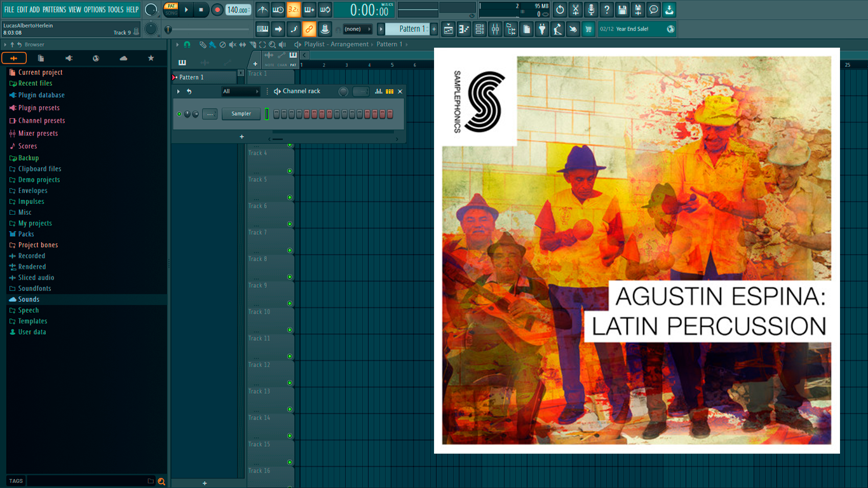This screenshot has height=488, width=868.
Task: Open the Playlist options arrow menu
Action: (x=177, y=44)
